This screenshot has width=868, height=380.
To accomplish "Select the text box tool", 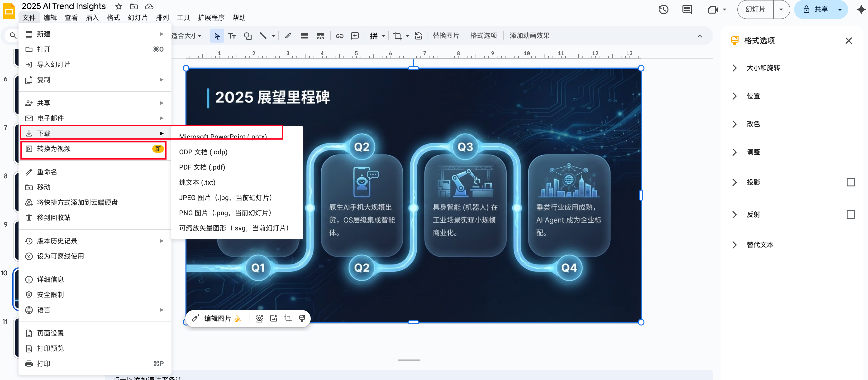I will (231, 36).
